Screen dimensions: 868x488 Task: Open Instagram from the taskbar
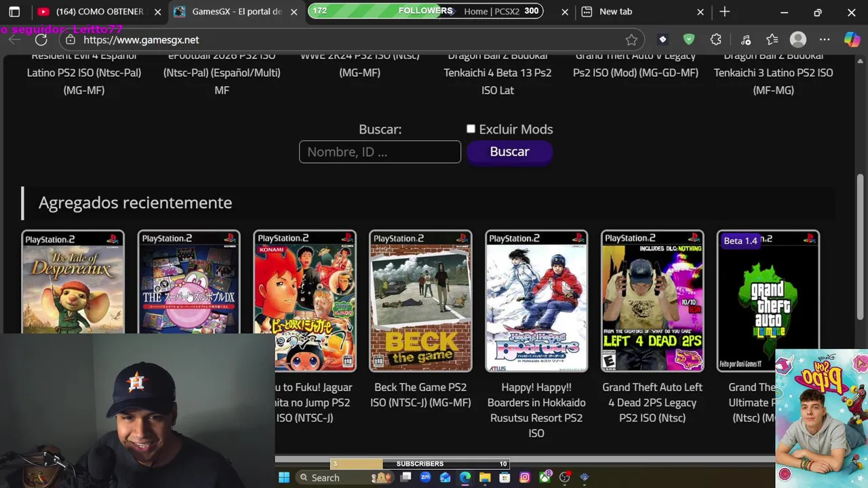[525, 478]
